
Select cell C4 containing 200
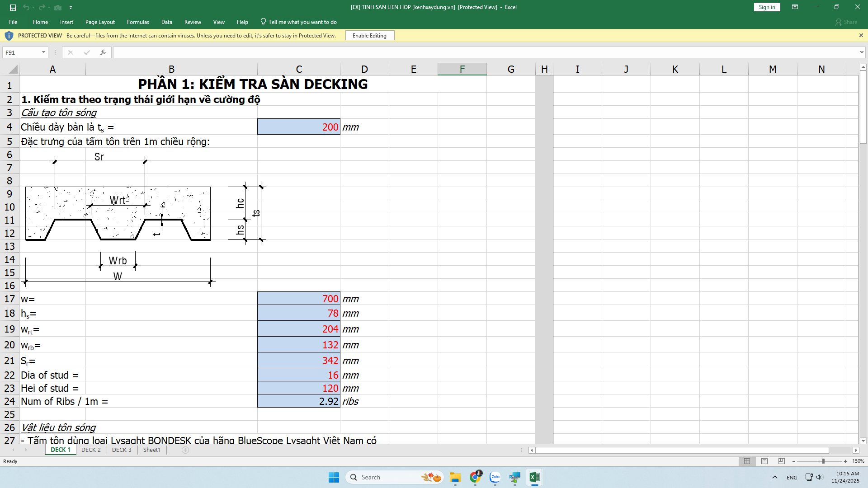click(x=298, y=127)
